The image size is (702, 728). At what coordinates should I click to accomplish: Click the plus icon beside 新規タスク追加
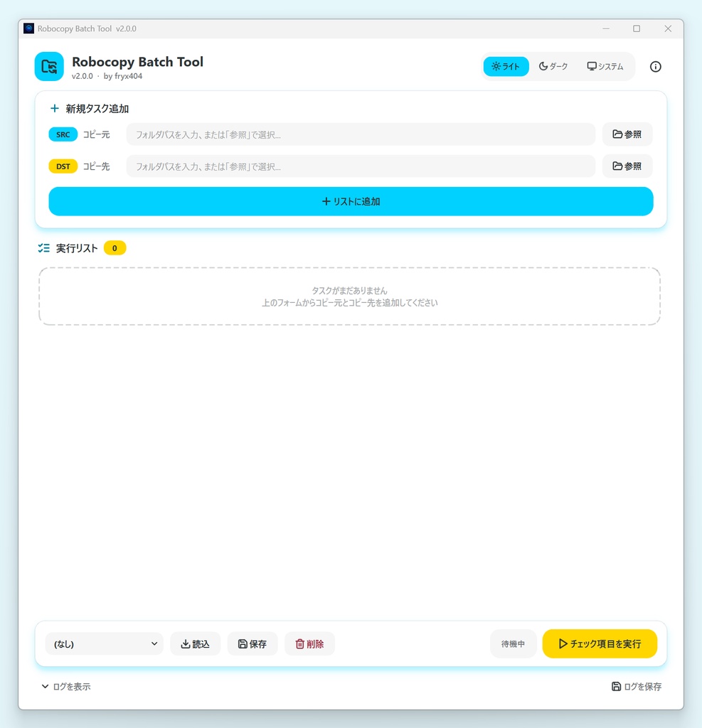54,109
